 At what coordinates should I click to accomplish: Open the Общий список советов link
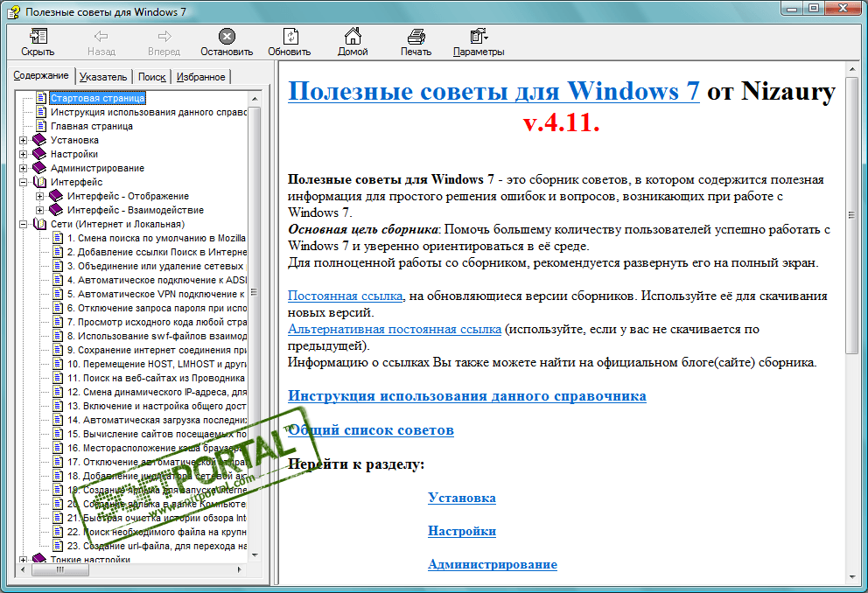pos(371,430)
